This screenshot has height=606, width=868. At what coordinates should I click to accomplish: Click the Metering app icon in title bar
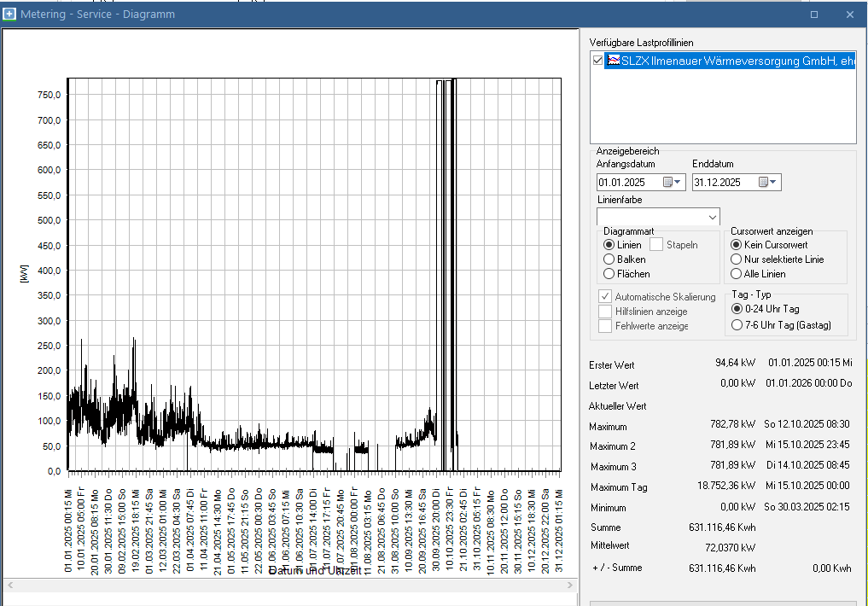click(10, 15)
